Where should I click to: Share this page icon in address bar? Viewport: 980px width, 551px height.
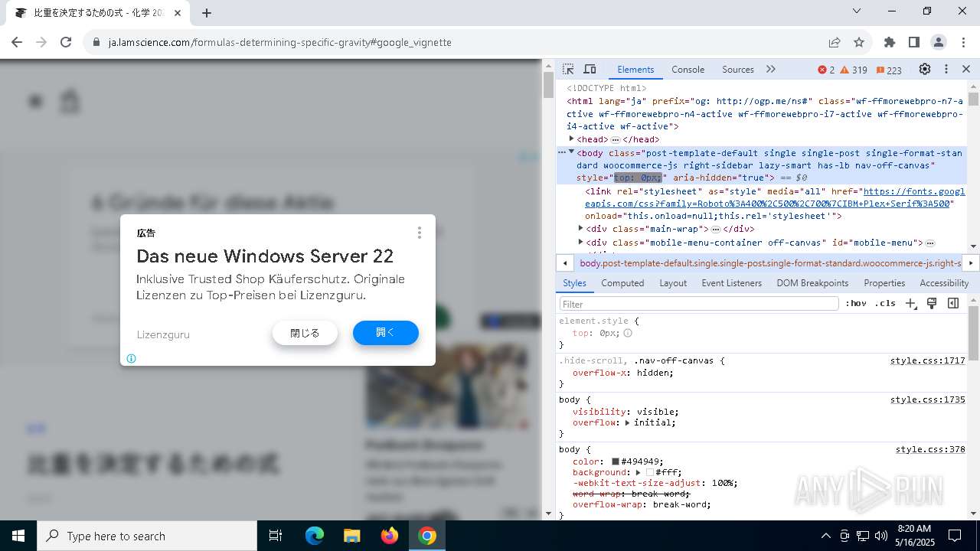pos(835,42)
